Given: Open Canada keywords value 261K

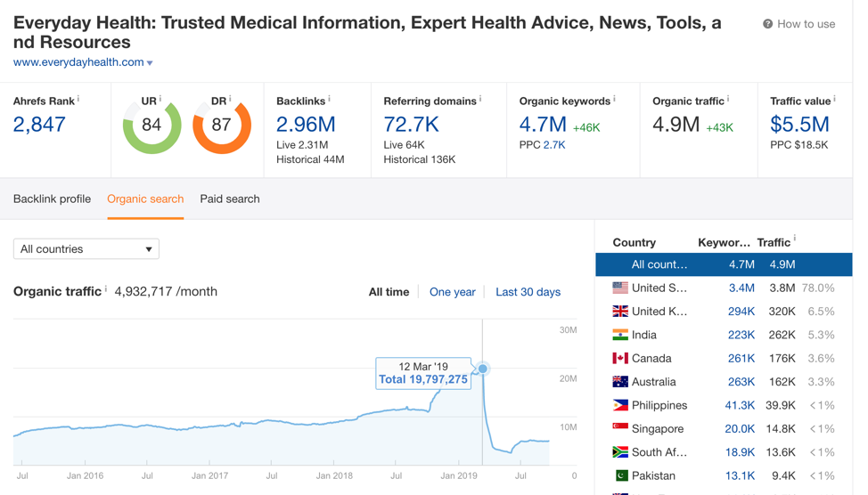Looking at the screenshot, I should coord(741,359).
